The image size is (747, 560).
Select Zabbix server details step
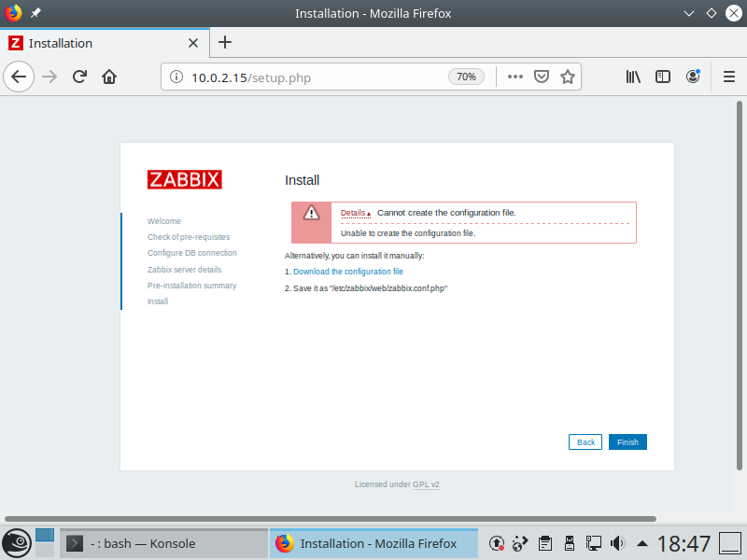point(184,270)
